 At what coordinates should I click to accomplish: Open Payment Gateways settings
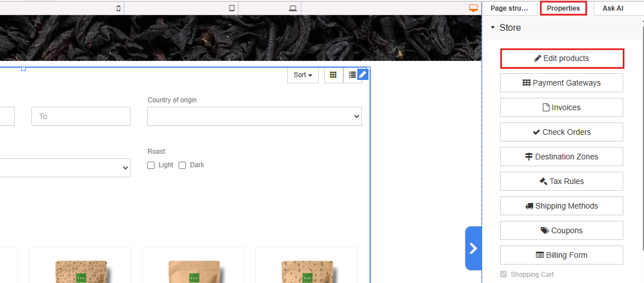click(562, 83)
